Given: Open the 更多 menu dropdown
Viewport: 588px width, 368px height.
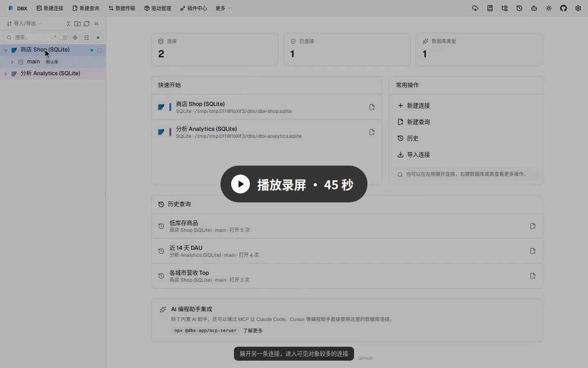Looking at the screenshot, I should coord(223,8).
